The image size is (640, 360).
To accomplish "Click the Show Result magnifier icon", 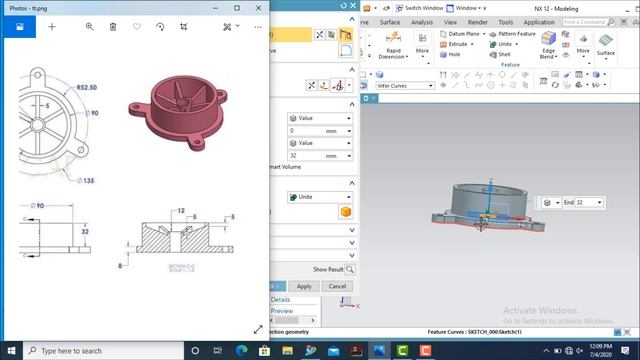I will [350, 269].
